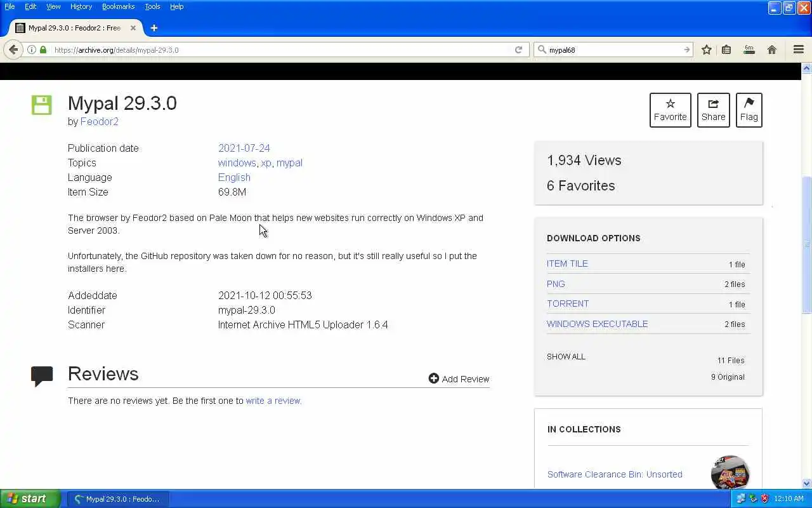
Task: Open the downloads toolbar icon
Action: [749, 50]
